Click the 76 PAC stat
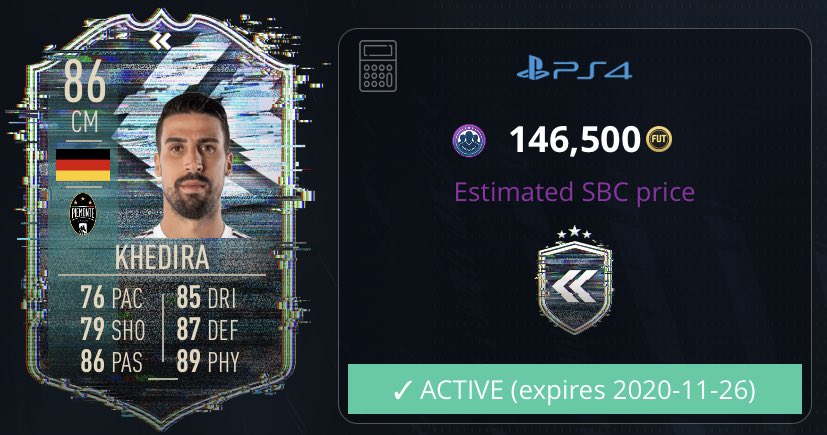Viewport: 827px width, 435px height. pos(112,297)
